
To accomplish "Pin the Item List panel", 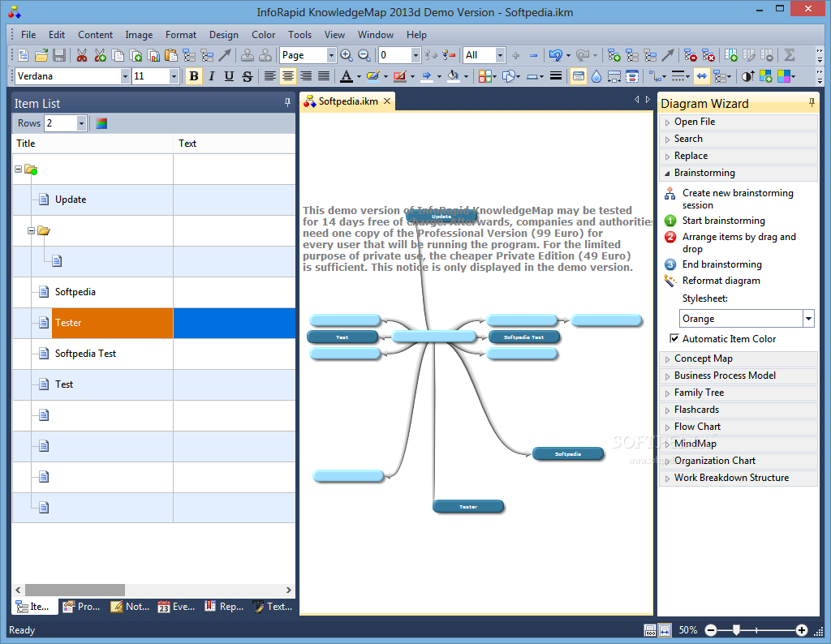I will [x=287, y=103].
